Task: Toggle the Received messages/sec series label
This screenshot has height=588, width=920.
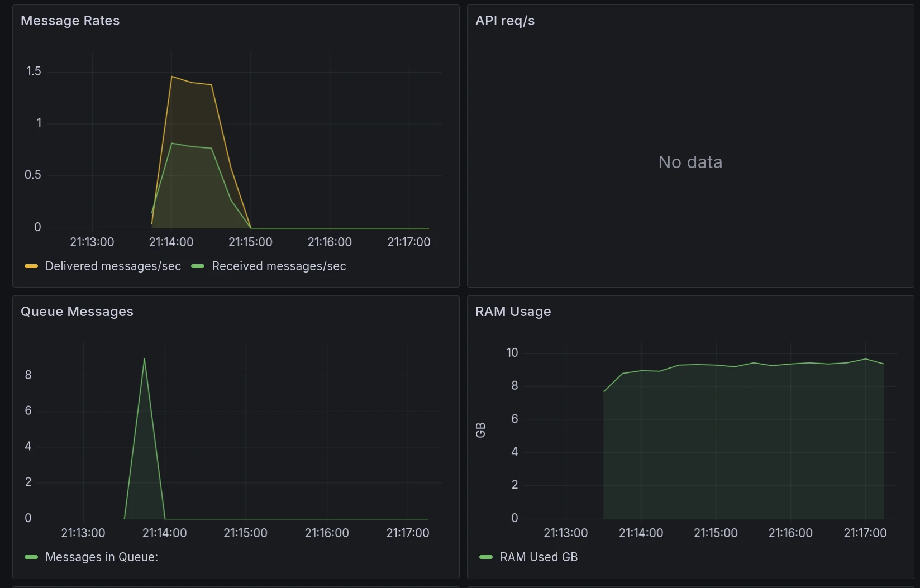Action: pos(279,266)
